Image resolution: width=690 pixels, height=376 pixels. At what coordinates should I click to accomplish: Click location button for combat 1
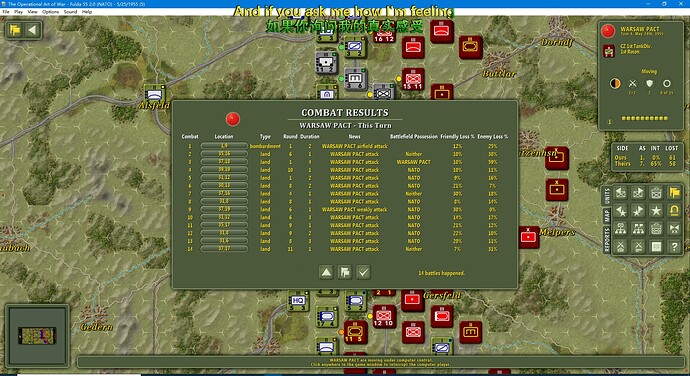click(x=224, y=146)
